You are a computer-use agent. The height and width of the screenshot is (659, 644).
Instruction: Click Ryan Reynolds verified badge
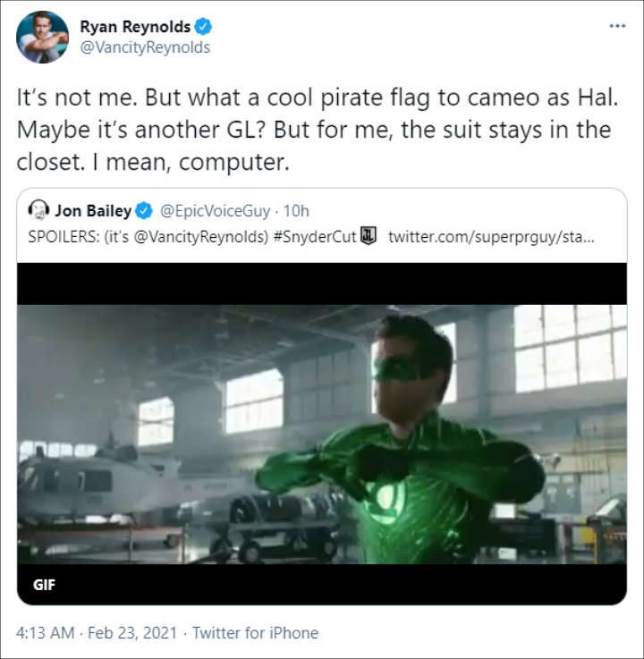[203, 27]
